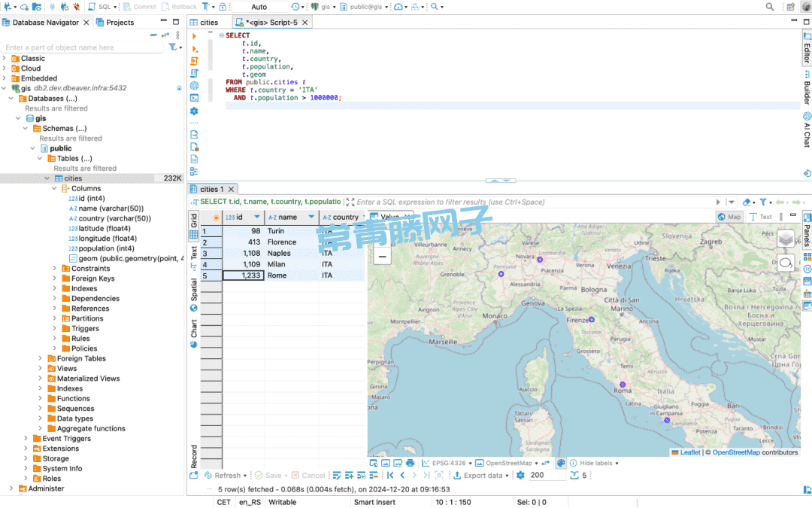Execute script icon in editor sidebar

point(194,61)
